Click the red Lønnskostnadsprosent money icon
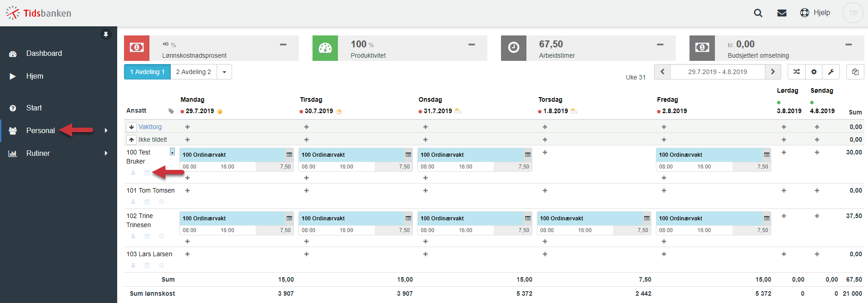The width and height of the screenshot is (868, 303). coord(137,48)
